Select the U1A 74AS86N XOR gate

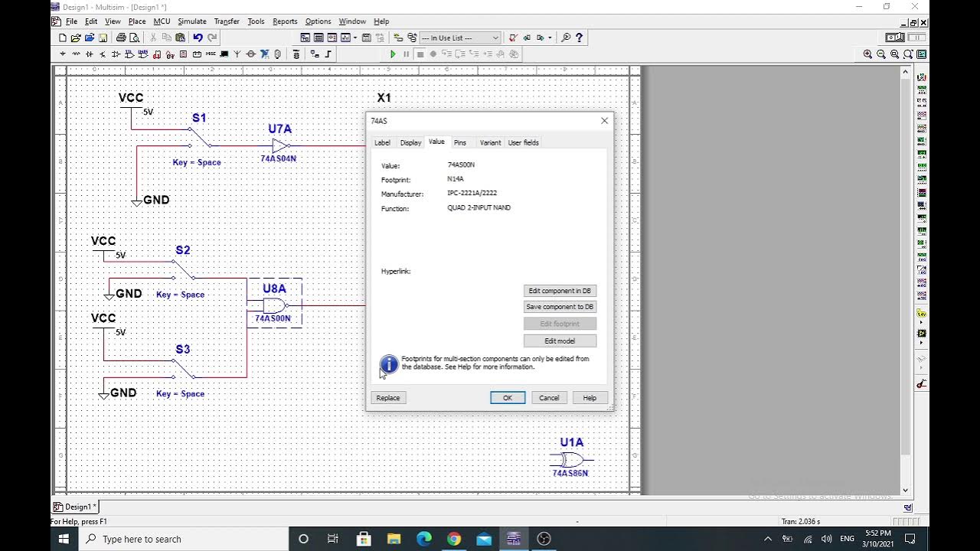[571, 459]
